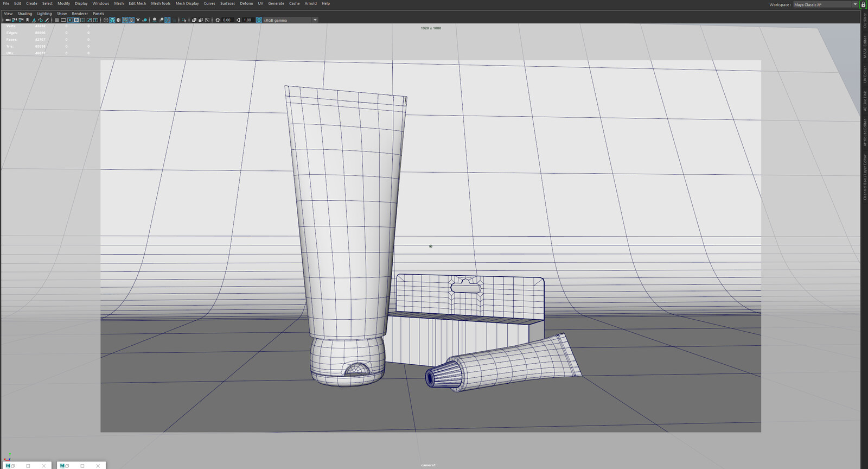Viewport: 868px width, 469px height.
Task: Open the Outliner side tab
Action: (x=865, y=20)
